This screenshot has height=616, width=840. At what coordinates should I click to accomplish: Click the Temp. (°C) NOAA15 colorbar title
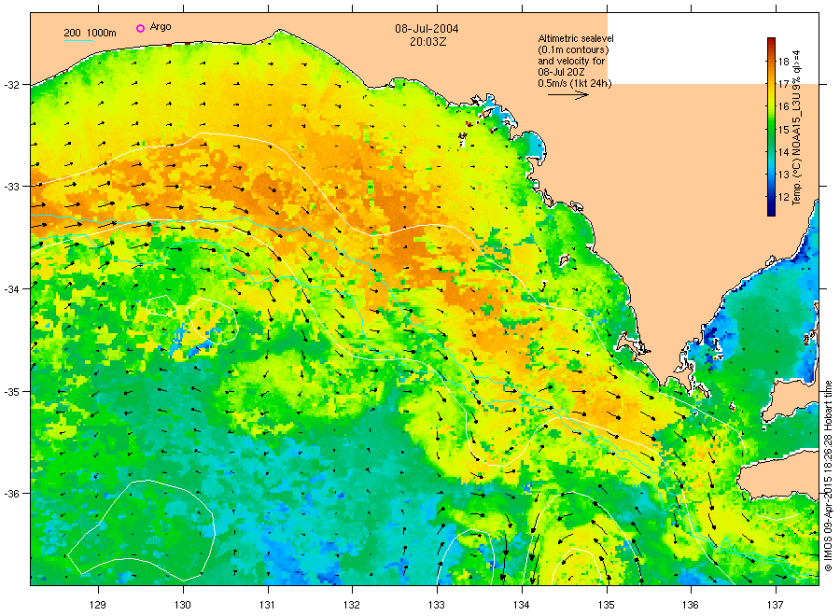[x=796, y=128]
